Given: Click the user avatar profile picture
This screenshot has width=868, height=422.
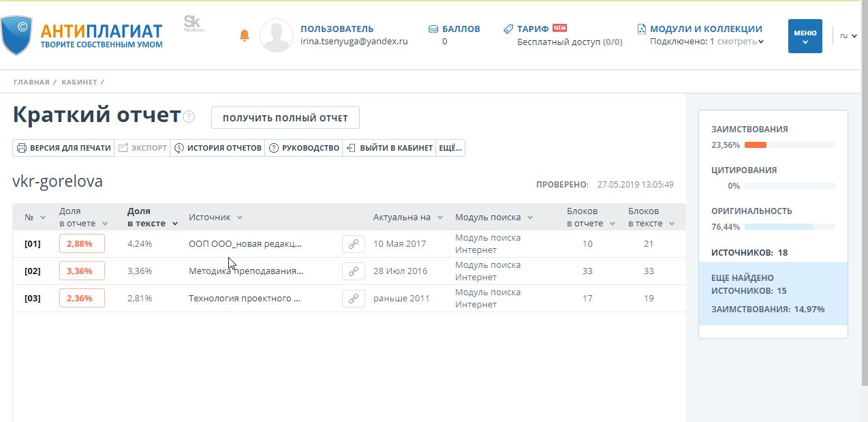Looking at the screenshot, I should (x=277, y=35).
